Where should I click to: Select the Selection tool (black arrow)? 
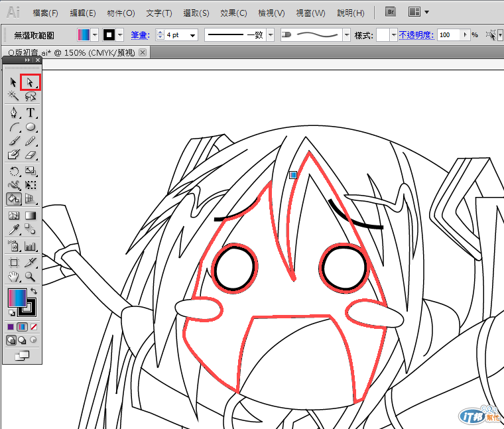13,82
